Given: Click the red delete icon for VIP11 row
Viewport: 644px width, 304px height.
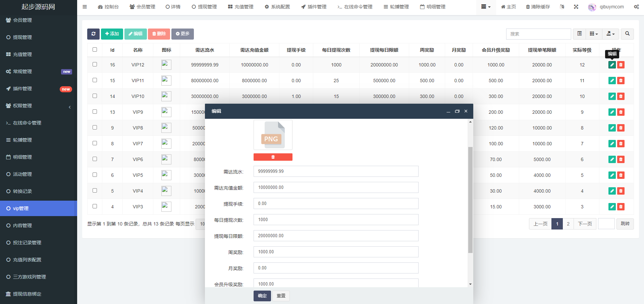Looking at the screenshot, I should 621,81.
